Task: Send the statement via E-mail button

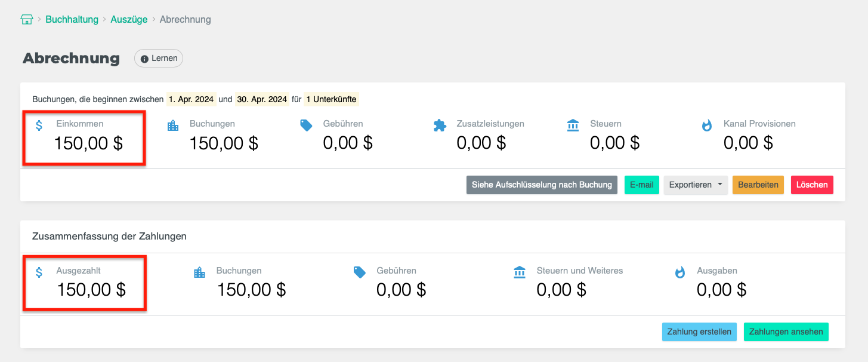Action: [641, 185]
